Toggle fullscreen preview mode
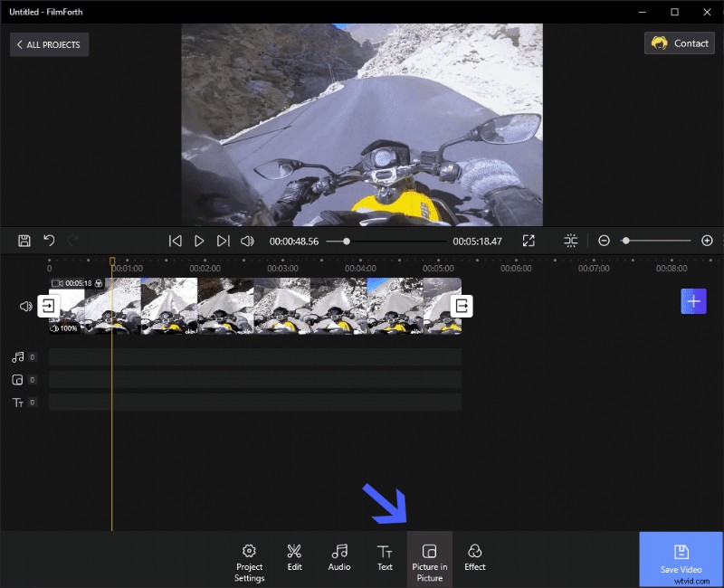 point(529,241)
